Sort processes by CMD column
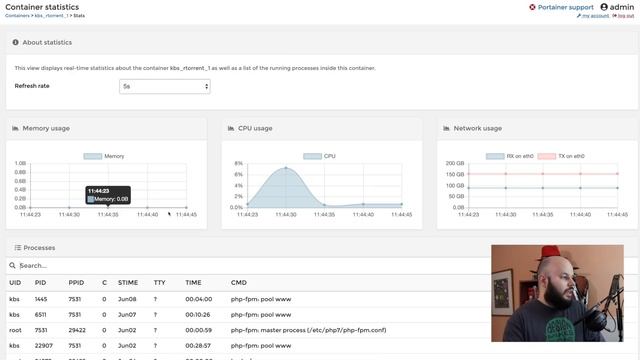This screenshot has width=640, height=360. 239,282
